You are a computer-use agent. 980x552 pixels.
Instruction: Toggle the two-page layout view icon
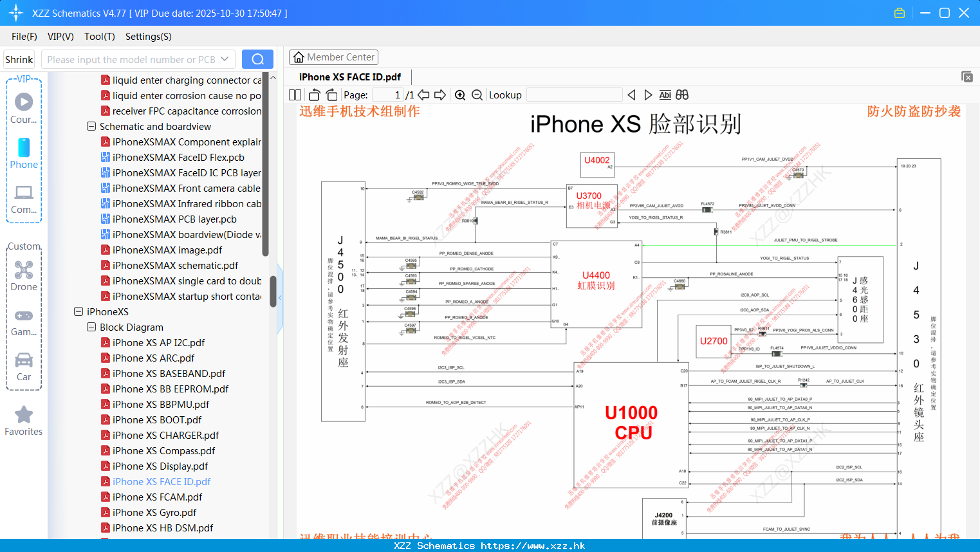295,95
